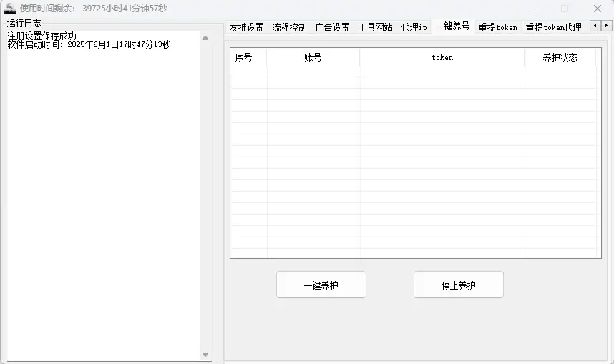The image size is (614, 364).
Task: Open the 发推设置 tab
Action: (x=246, y=27)
